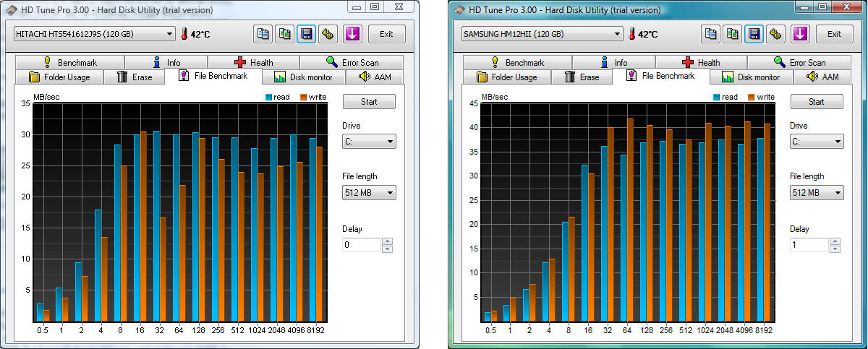Screen dimensions: 868x349
Task: Select File Benchmark tab in Hitachi window
Action: (213, 75)
